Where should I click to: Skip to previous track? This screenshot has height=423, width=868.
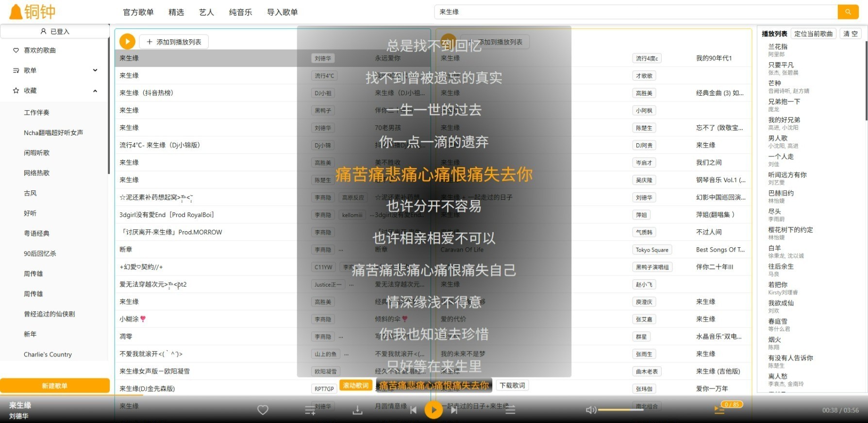click(x=413, y=410)
